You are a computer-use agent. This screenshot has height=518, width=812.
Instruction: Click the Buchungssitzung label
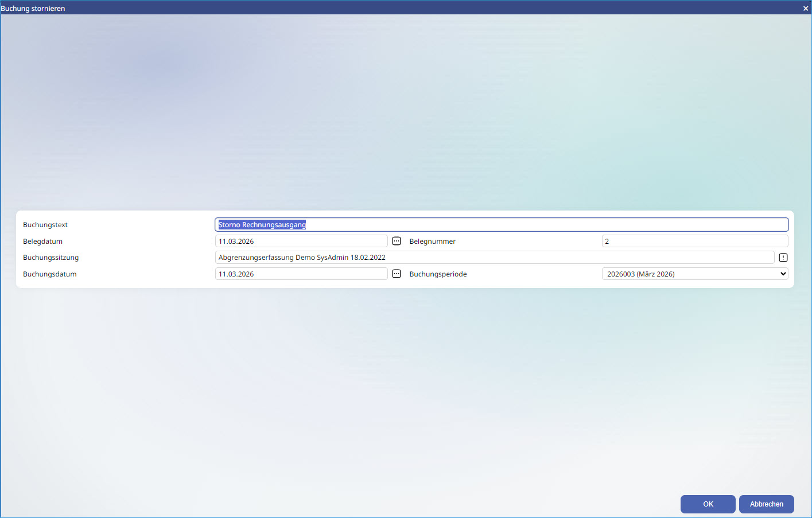(51, 258)
